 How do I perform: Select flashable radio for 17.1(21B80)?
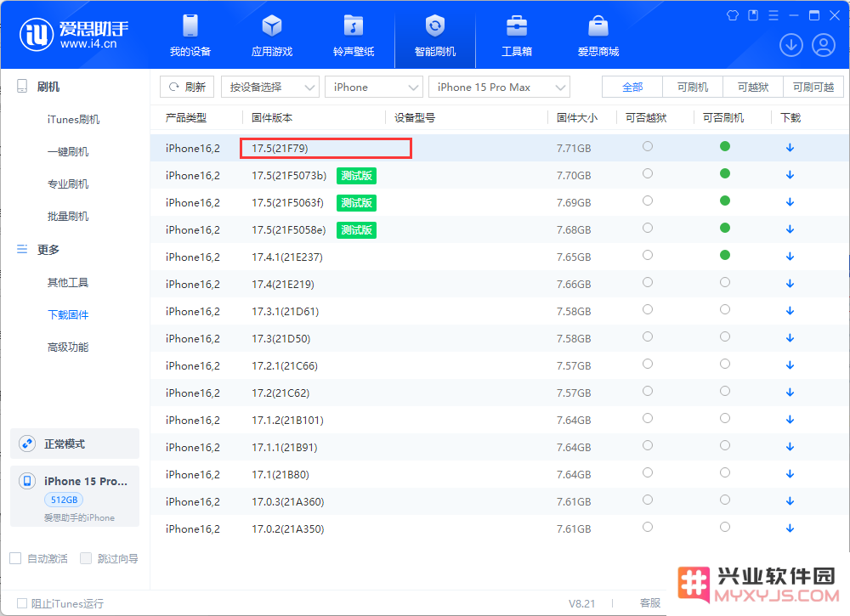[x=725, y=472]
